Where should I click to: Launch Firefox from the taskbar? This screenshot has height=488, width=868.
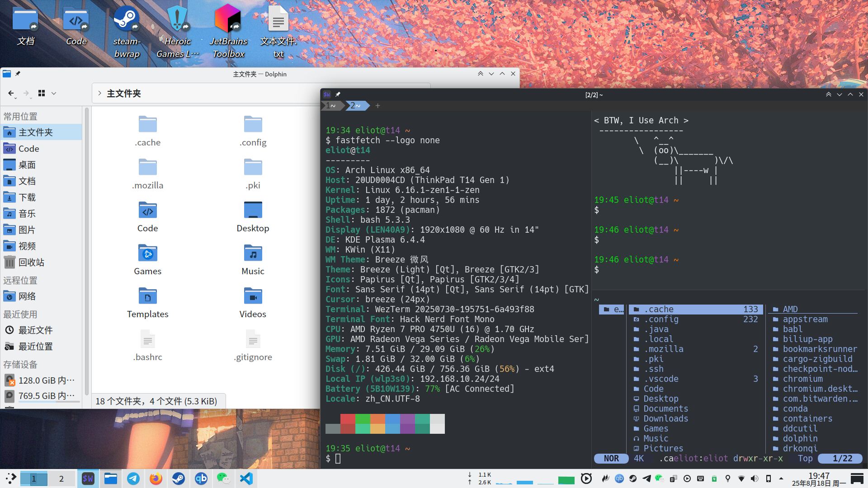tap(156, 479)
